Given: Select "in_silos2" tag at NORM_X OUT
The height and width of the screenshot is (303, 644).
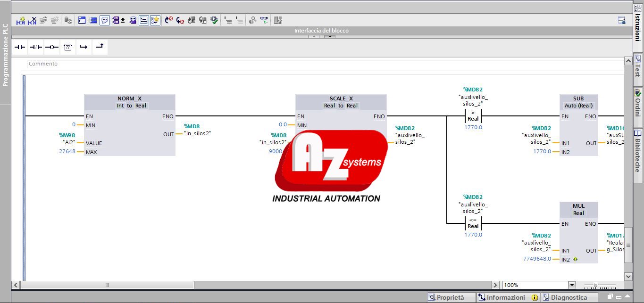Looking at the screenshot, I should (x=197, y=133).
